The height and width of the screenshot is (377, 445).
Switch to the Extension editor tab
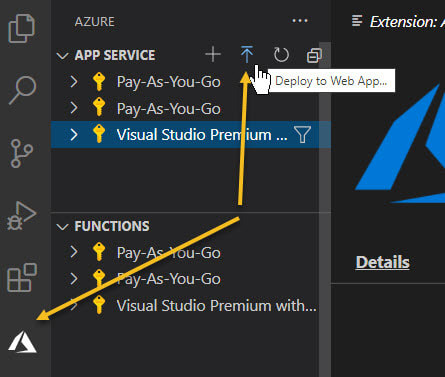398,22
